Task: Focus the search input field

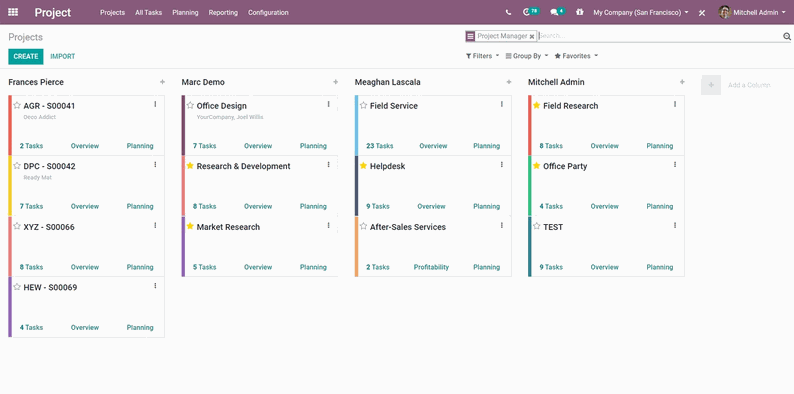Action: 659,36
